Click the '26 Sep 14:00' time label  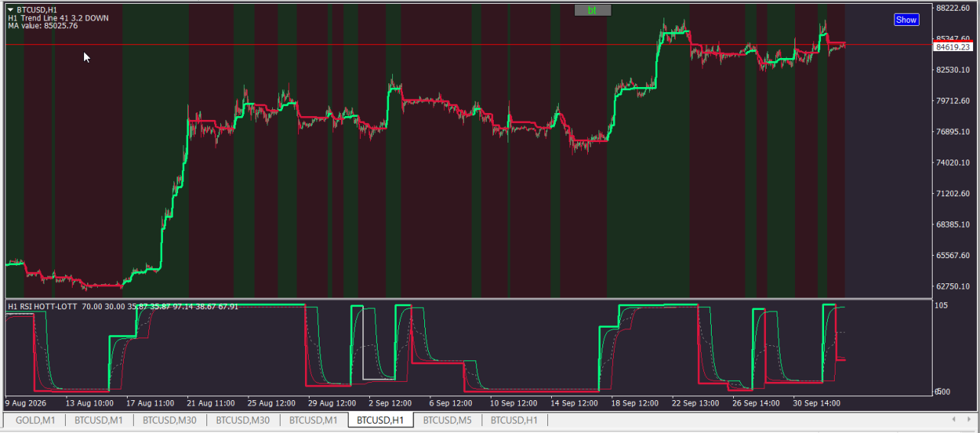(x=755, y=402)
